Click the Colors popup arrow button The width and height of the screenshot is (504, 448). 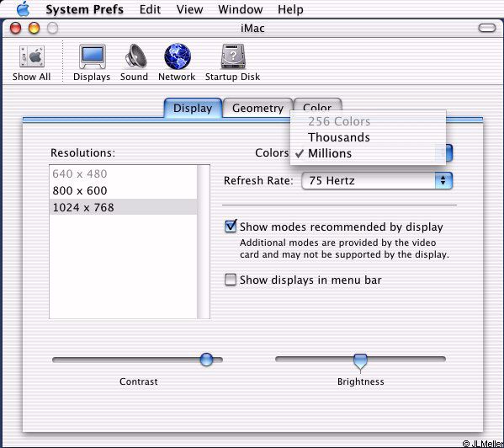tap(448, 152)
